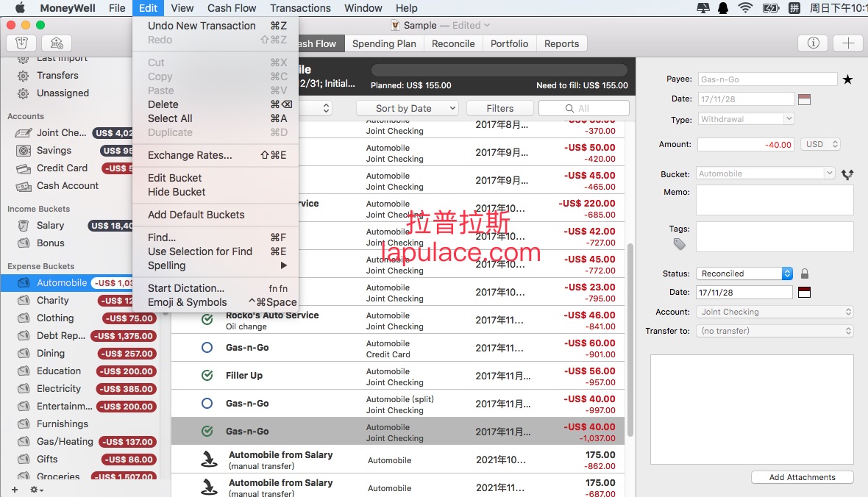Open calendar icon next to reconciled Date
This screenshot has height=497, width=868.
pos(804,292)
